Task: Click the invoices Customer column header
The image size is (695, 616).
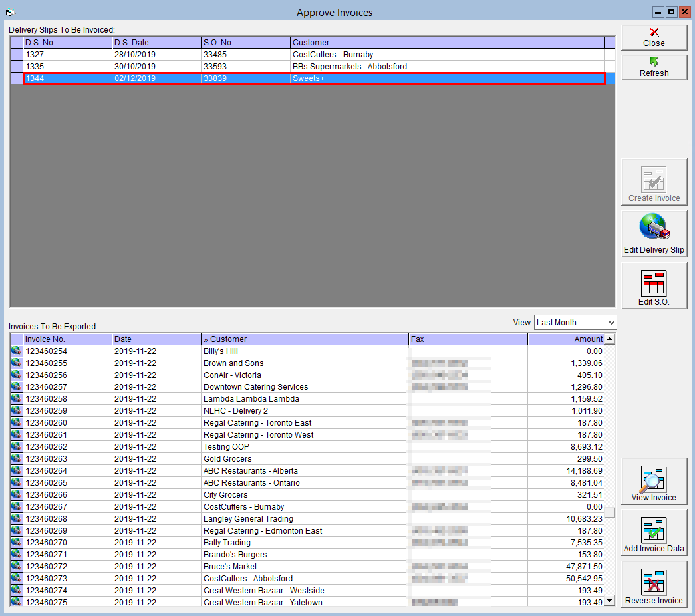Action: point(305,339)
